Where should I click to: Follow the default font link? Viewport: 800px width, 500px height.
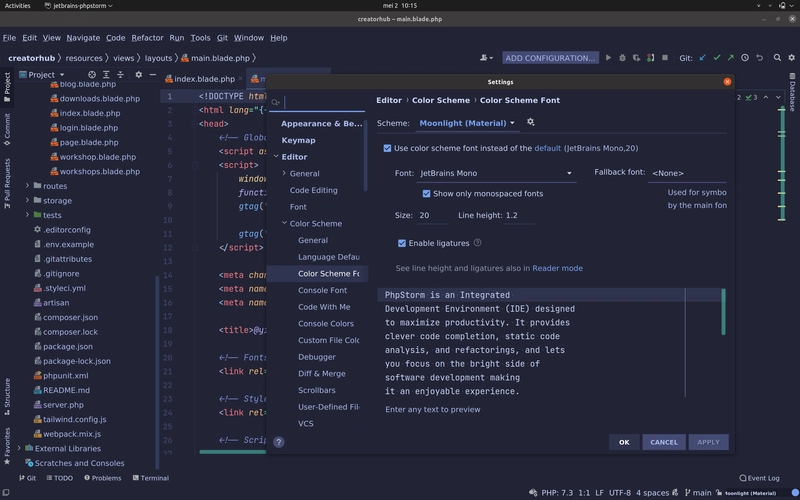pyautogui.click(x=547, y=148)
